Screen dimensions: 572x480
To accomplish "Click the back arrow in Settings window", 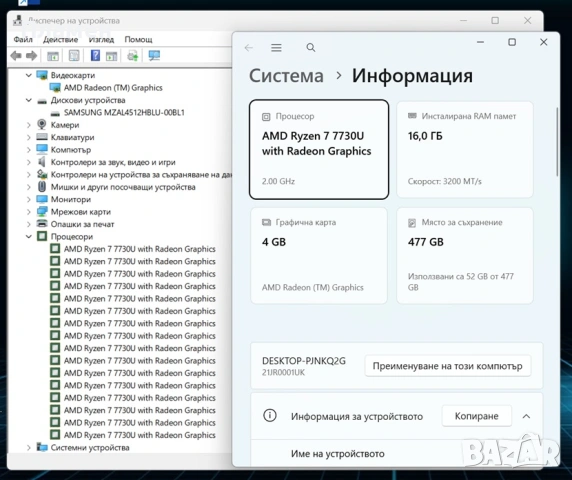I will (249, 48).
